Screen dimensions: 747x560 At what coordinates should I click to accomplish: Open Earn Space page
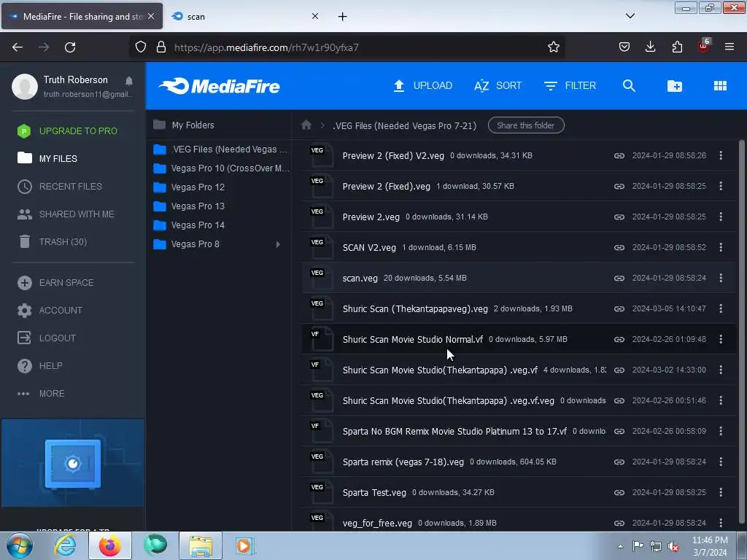[x=55, y=283]
